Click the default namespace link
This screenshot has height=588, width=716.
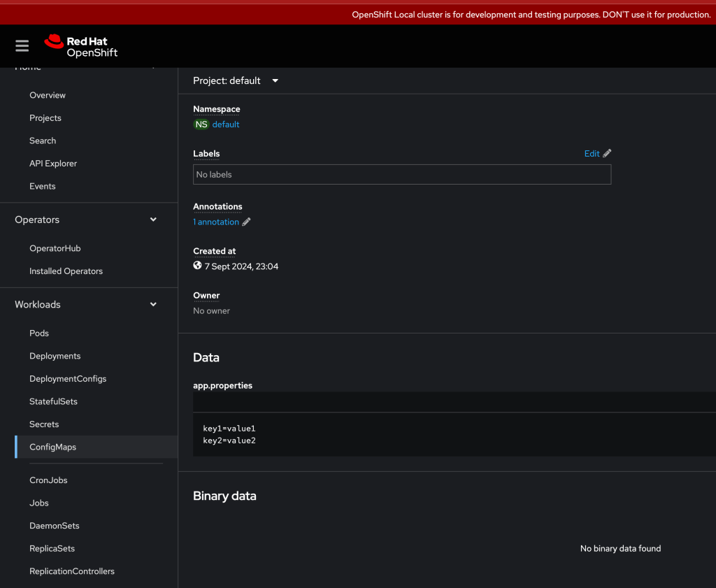[x=226, y=124]
